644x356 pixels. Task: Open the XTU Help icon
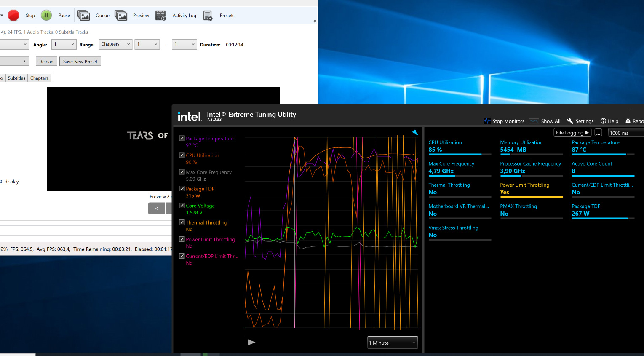pyautogui.click(x=603, y=121)
